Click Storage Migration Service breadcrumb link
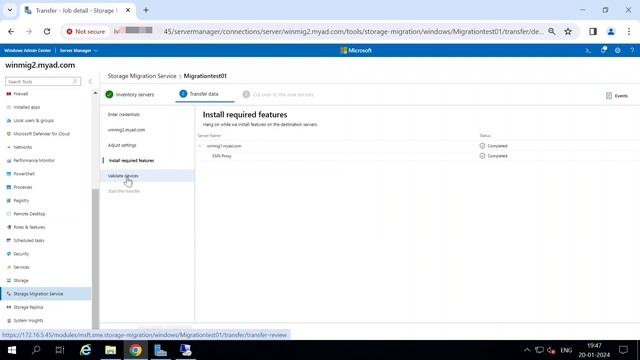This screenshot has width=640, height=360. tap(142, 76)
